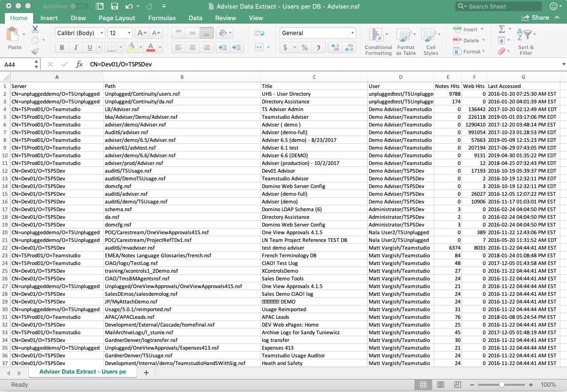Expand font color dropdown arrow
The image size is (567, 392).
coord(160,47)
